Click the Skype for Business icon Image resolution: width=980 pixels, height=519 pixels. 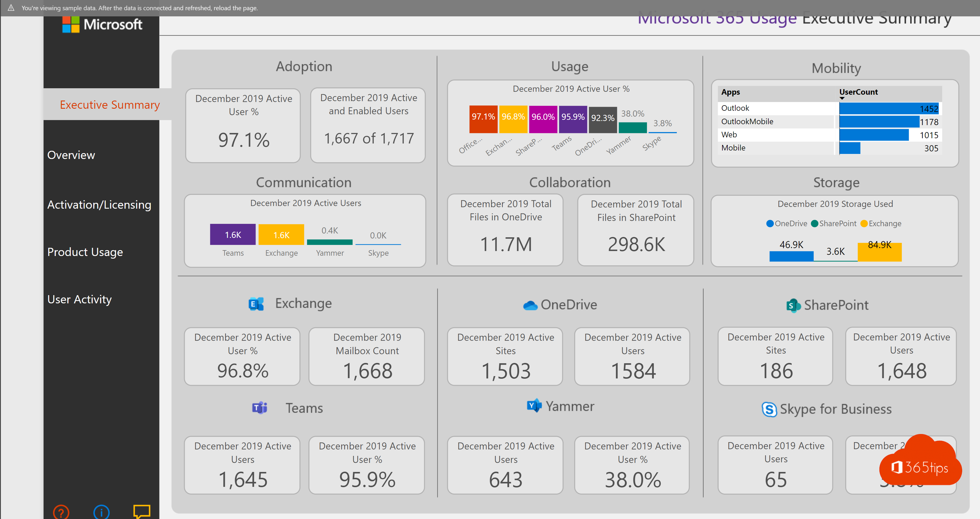coord(769,409)
